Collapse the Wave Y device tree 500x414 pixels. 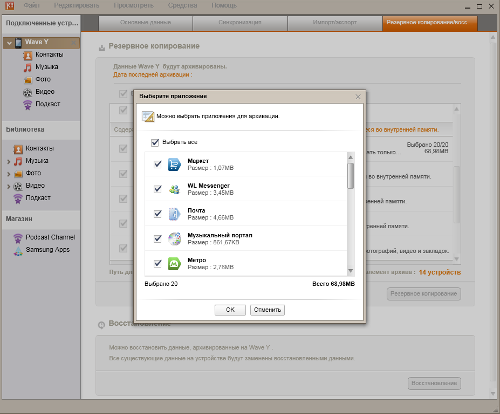click(x=9, y=43)
